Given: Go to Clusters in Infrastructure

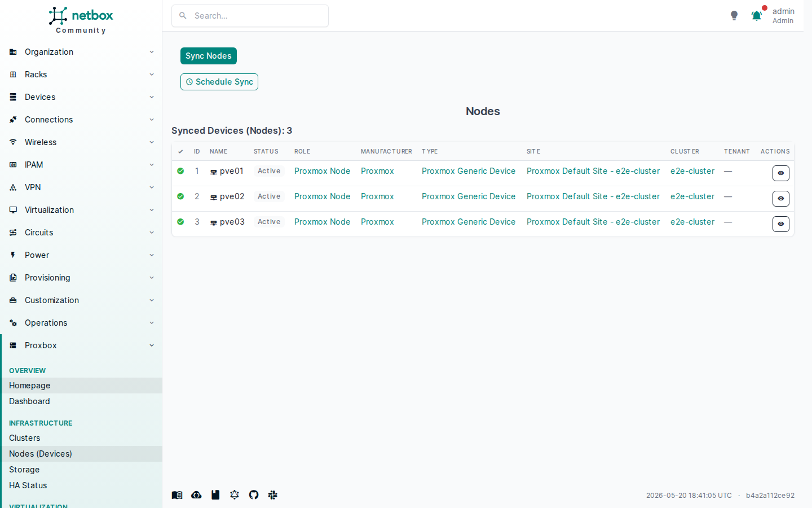Looking at the screenshot, I should coord(81,438).
